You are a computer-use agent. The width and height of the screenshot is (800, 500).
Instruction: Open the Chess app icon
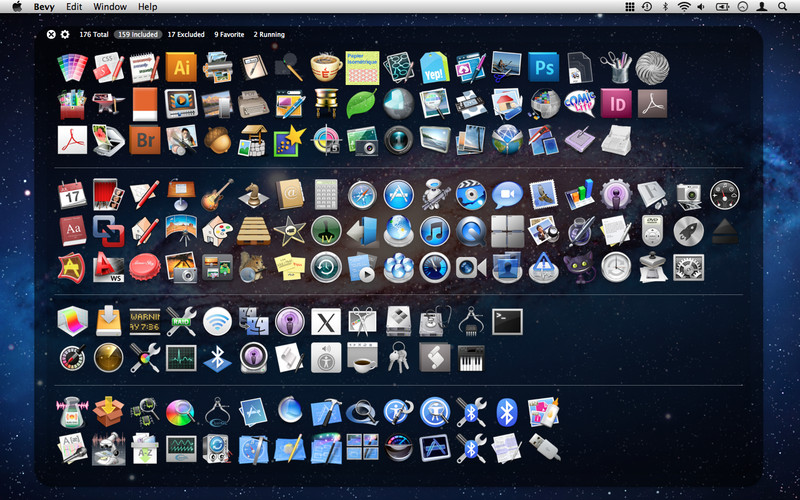click(254, 193)
